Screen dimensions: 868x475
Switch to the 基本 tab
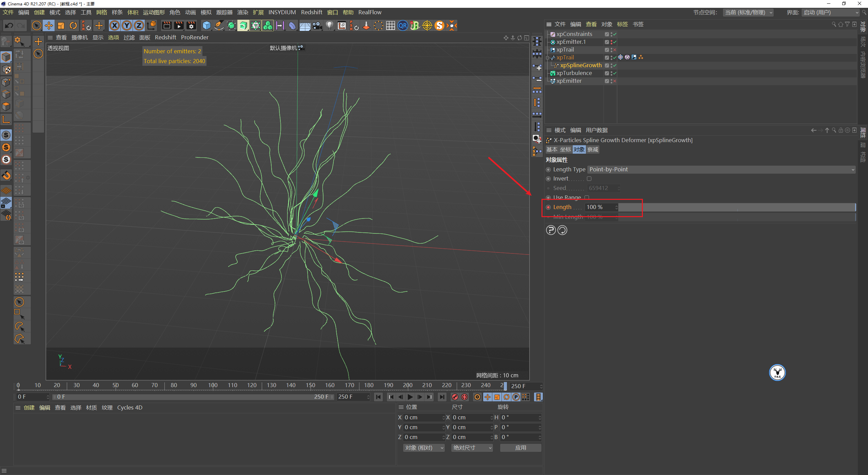[552, 149]
